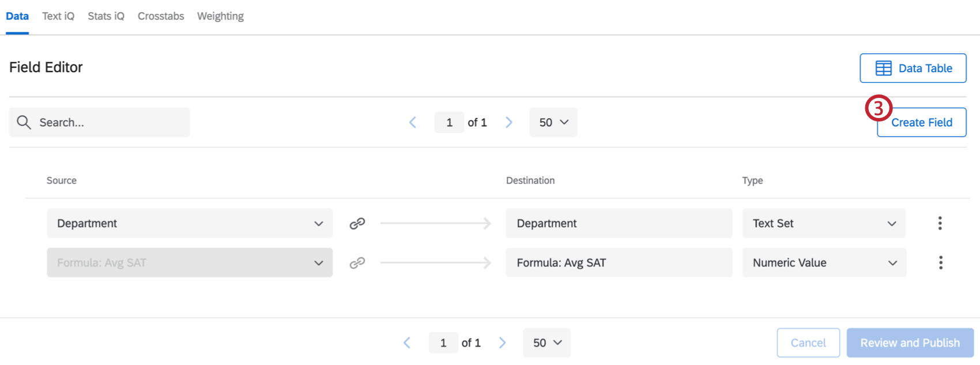The height and width of the screenshot is (365, 980).
Task: Go to next page in top pagination
Action: click(509, 123)
